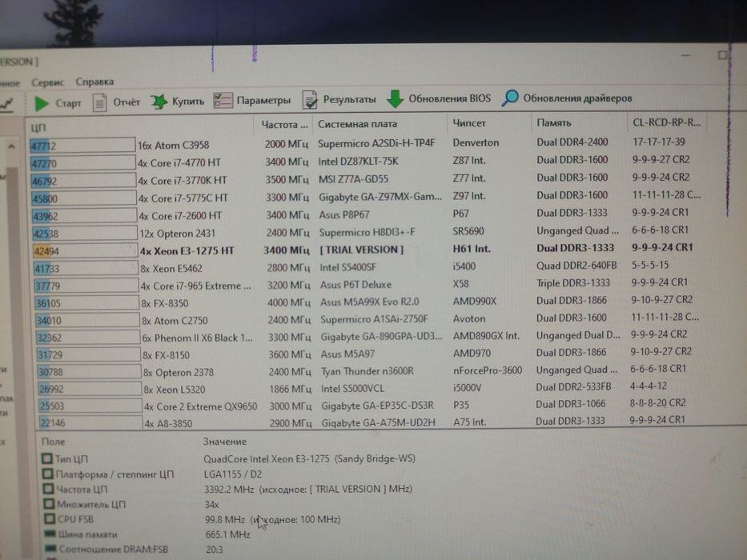The width and height of the screenshot is (747, 560).
Task: Click the nForcePro-3600 chipset cell
Action: click(488, 370)
